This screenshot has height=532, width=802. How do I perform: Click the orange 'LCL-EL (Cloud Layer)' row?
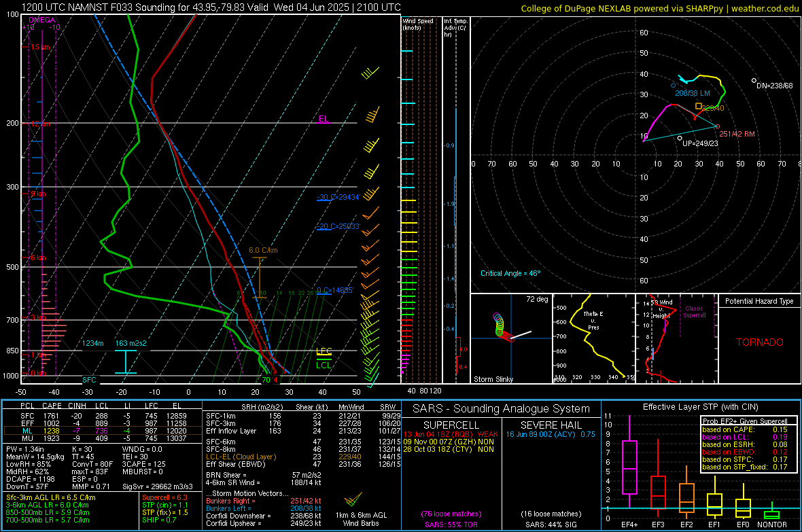(303, 457)
